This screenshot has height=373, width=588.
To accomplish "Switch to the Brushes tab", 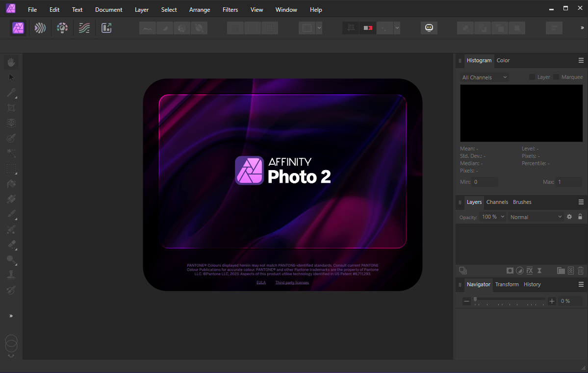I will [522, 202].
